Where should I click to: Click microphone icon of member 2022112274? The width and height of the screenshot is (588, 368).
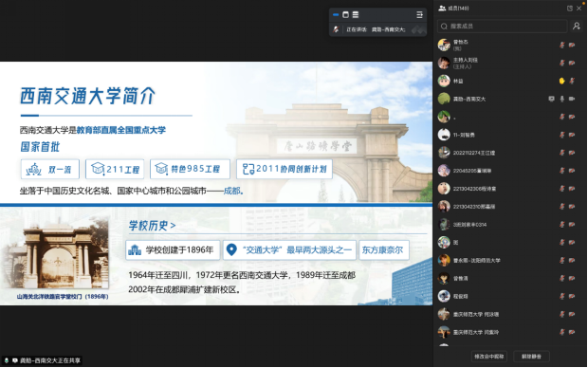tap(561, 153)
